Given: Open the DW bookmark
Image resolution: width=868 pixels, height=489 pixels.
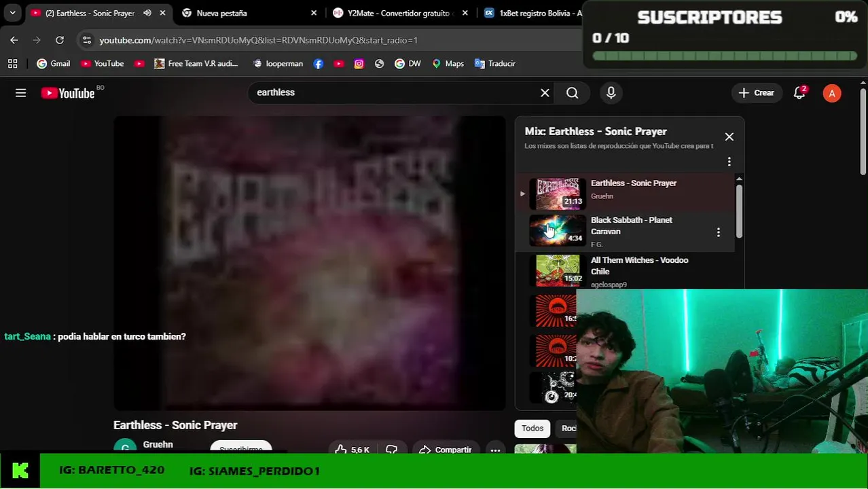Looking at the screenshot, I should pos(408,63).
